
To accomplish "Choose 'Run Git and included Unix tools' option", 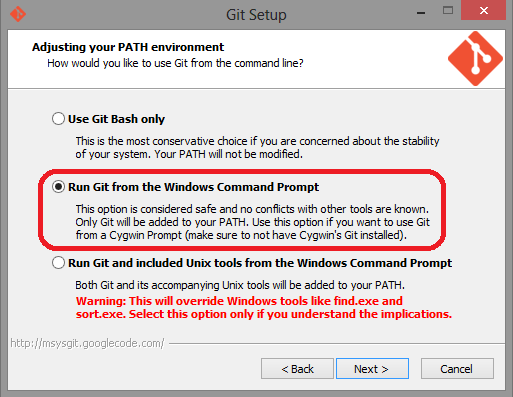I will coord(58,263).
